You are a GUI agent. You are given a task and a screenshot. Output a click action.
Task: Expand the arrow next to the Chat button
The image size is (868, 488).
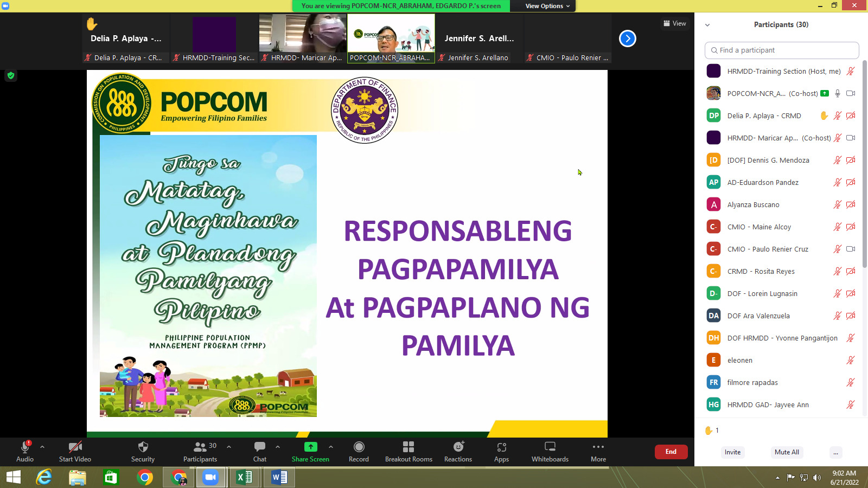[278, 447]
